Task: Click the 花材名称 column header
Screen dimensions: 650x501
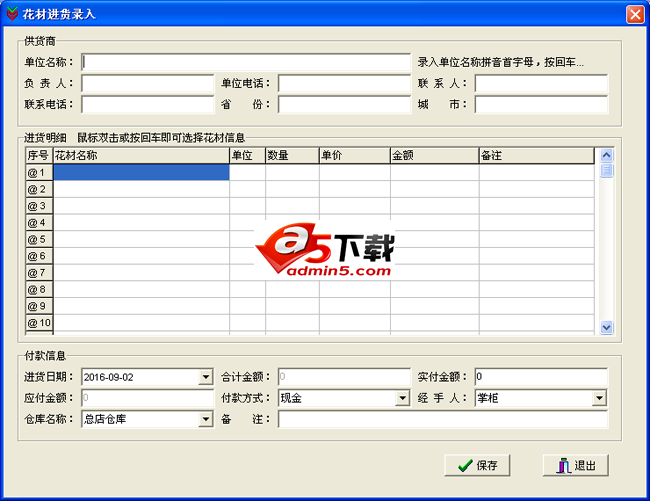Action: (x=141, y=156)
